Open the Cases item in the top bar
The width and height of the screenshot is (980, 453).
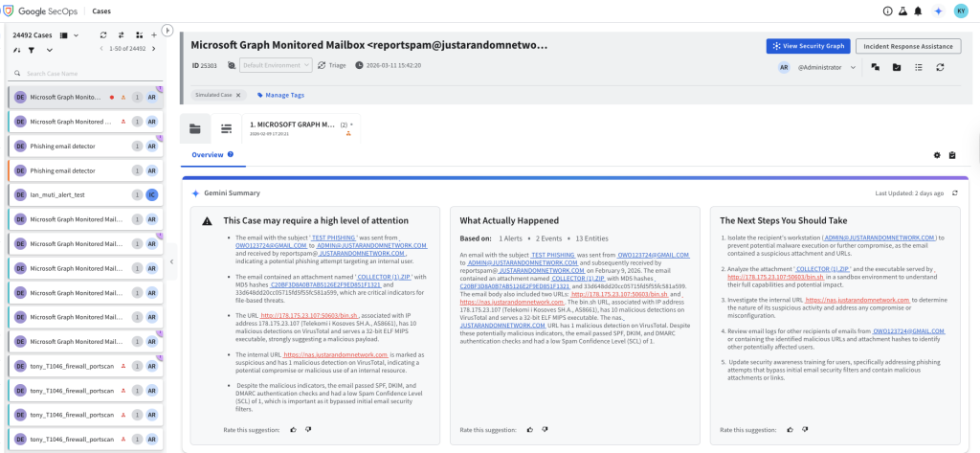[x=101, y=11]
